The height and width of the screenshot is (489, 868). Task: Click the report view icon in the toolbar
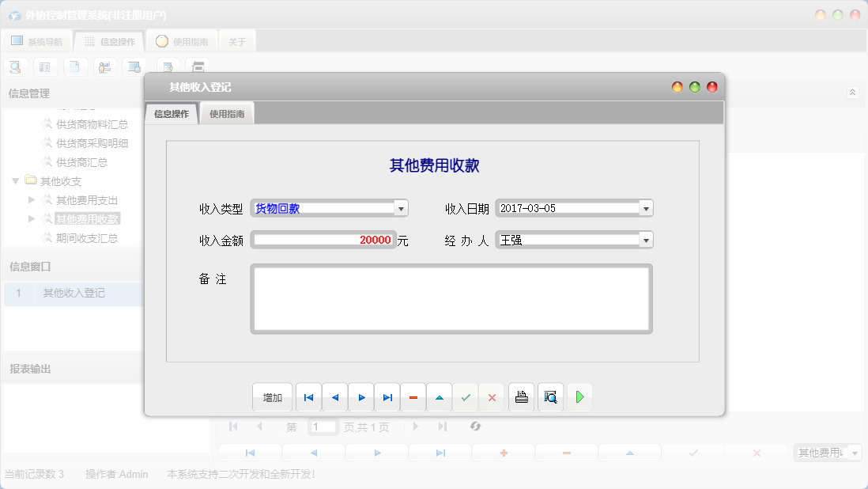pos(45,66)
